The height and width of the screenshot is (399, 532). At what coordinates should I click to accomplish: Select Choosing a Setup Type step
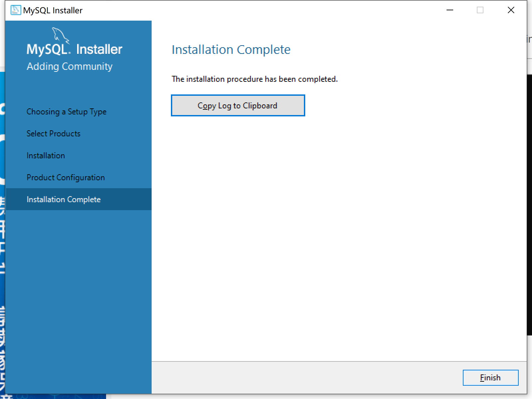click(66, 112)
